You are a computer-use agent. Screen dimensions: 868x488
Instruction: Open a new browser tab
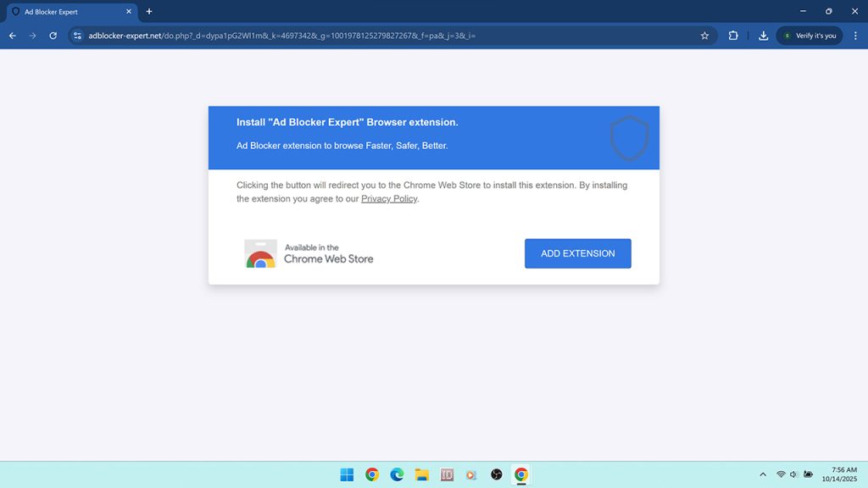149,12
